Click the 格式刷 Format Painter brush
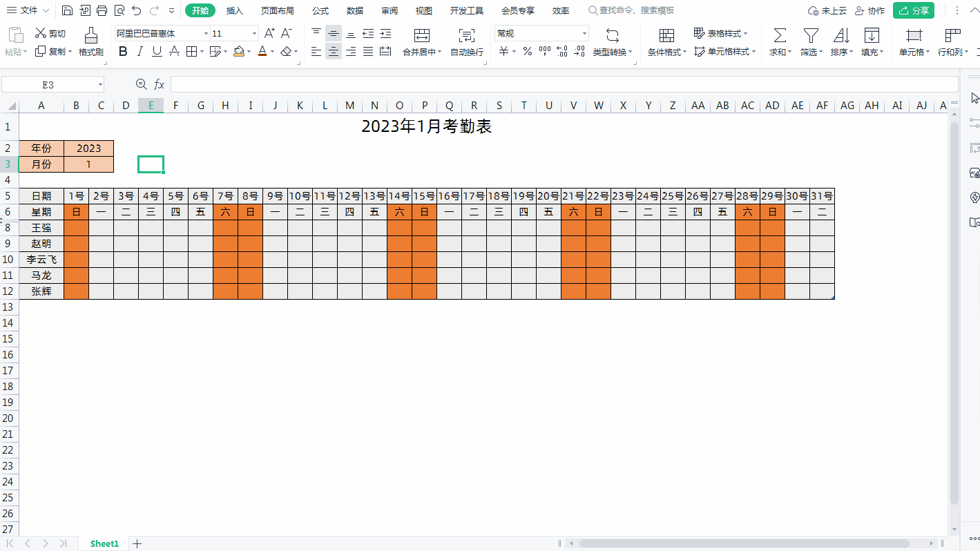 pos(90,42)
